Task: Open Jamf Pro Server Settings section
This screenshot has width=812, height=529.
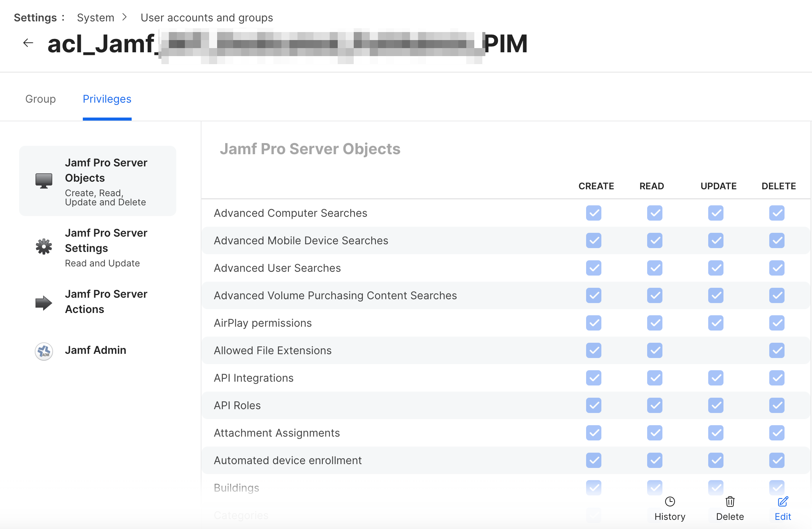Action: pos(98,248)
